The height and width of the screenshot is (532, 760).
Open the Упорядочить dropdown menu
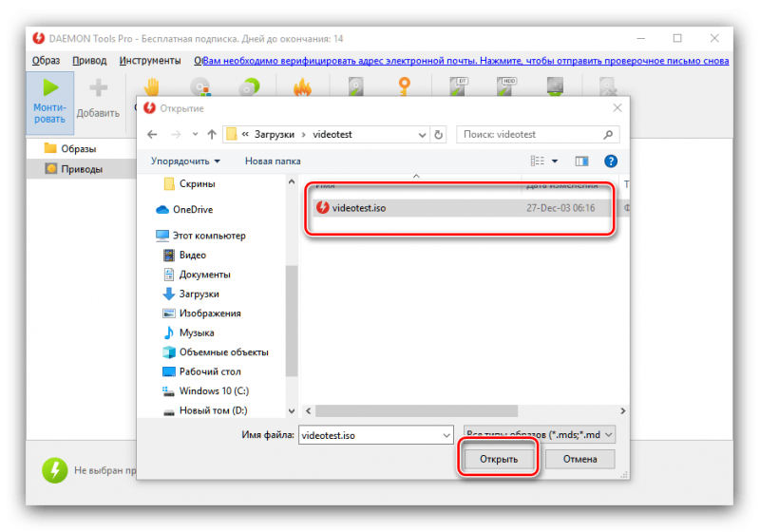[185, 161]
